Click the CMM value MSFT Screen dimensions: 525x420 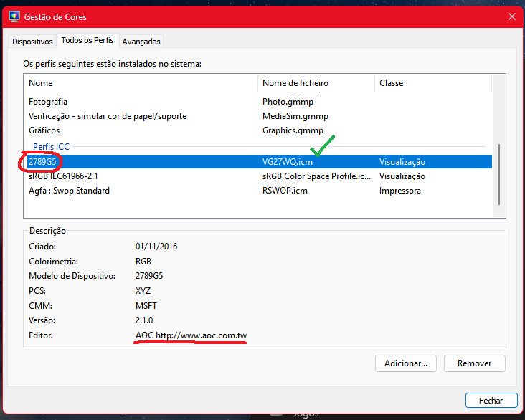[x=146, y=306]
